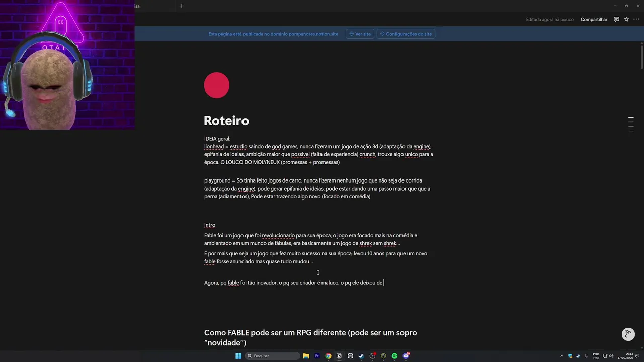The height and width of the screenshot is (362, 644).
Task: Click the microphone tray icon
Action: (586, 356)
